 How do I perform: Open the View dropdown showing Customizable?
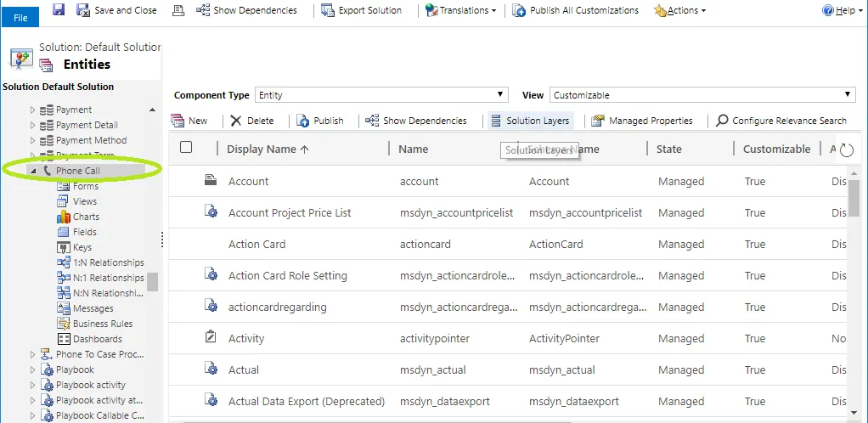coord(703,94)
